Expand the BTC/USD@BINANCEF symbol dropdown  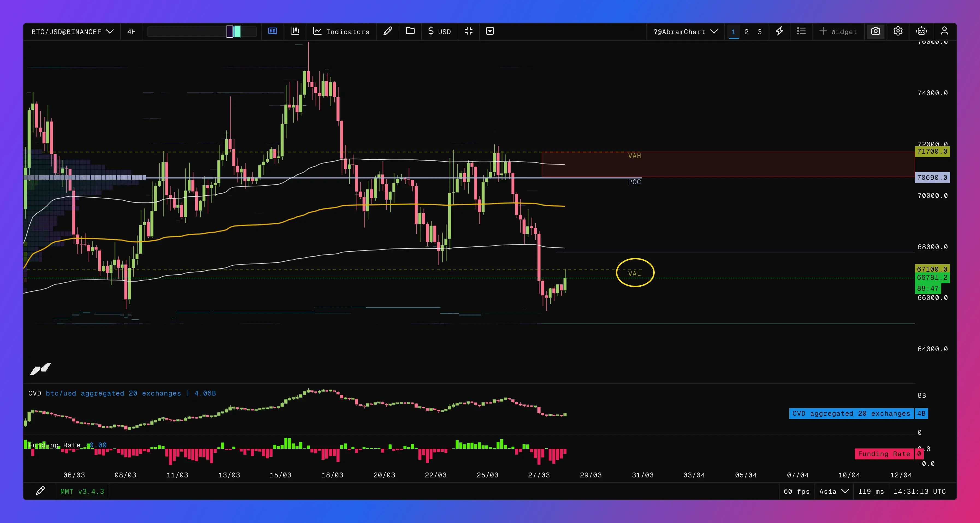[x=72, y=32]
